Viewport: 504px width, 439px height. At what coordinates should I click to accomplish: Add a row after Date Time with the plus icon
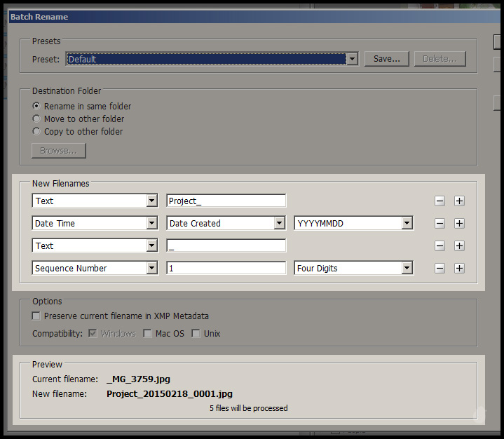[x=459, y=224]
